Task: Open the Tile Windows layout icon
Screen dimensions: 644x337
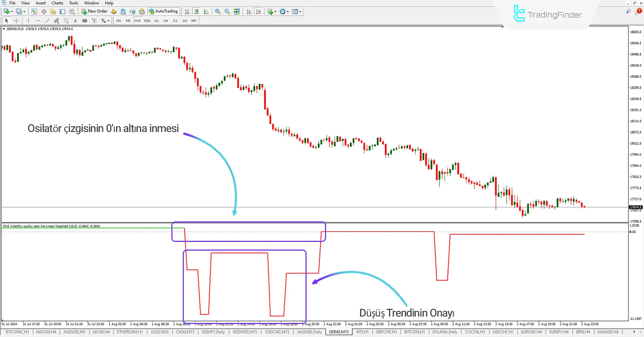Action: point(237,11)
